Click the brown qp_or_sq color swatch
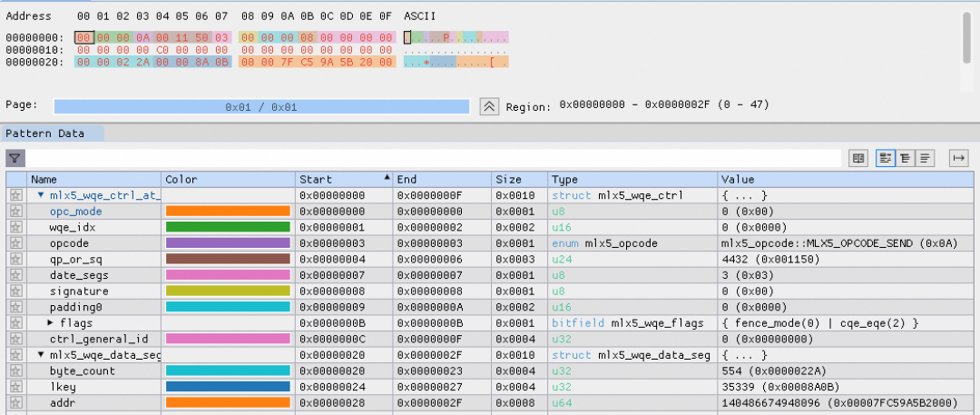The height and width of the screenshot is (415, 980). (228, 259)
